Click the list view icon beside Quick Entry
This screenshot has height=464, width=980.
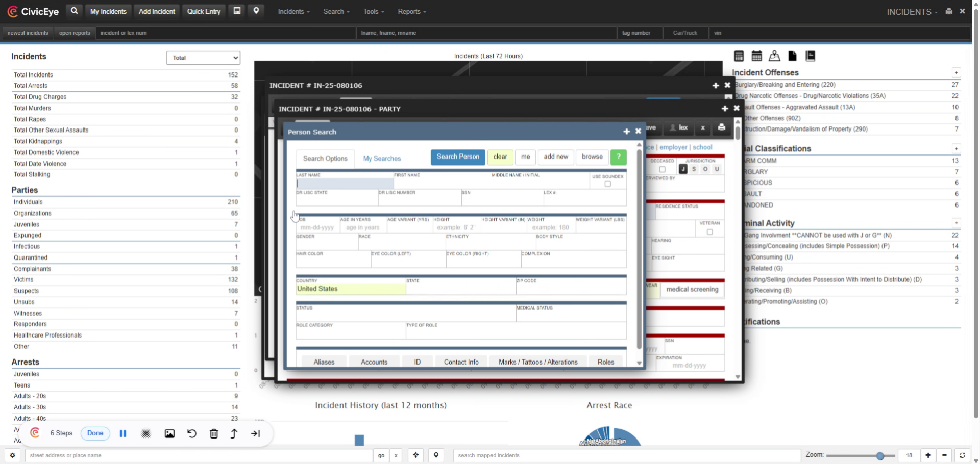(x=237, y=11)
